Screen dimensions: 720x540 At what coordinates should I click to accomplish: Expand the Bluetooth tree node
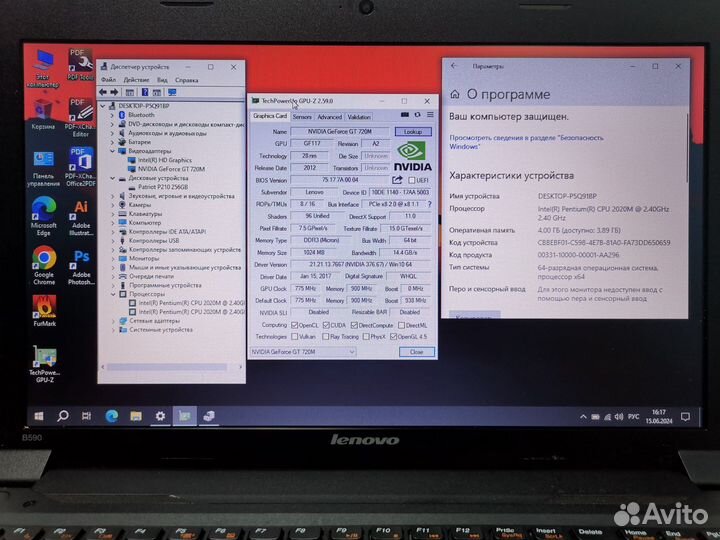pos(113,115)
